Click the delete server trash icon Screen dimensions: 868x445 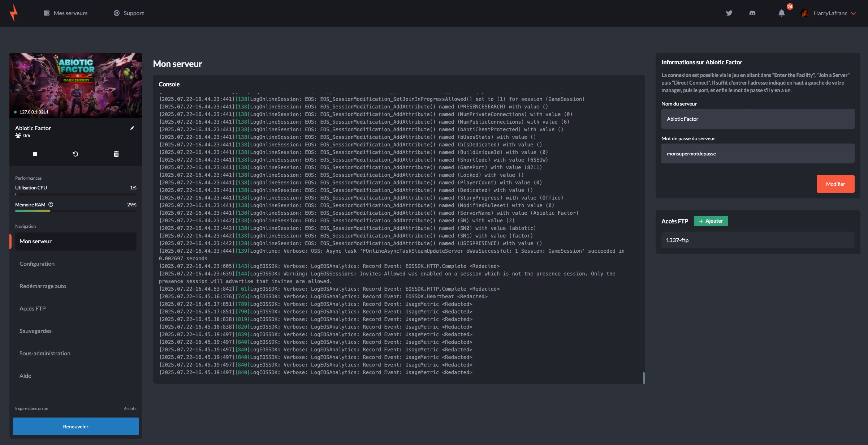coord(116,154)
